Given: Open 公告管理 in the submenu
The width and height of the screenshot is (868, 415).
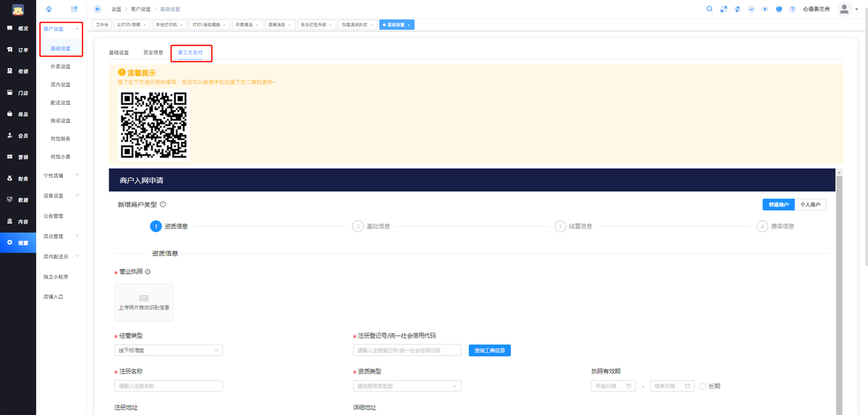Looking at the screenshot, I should pos(54,216).
